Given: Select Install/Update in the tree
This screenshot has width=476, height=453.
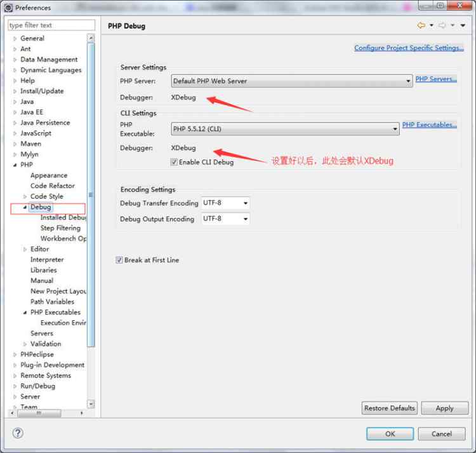Looking at the screenshot, I should 42,91.
